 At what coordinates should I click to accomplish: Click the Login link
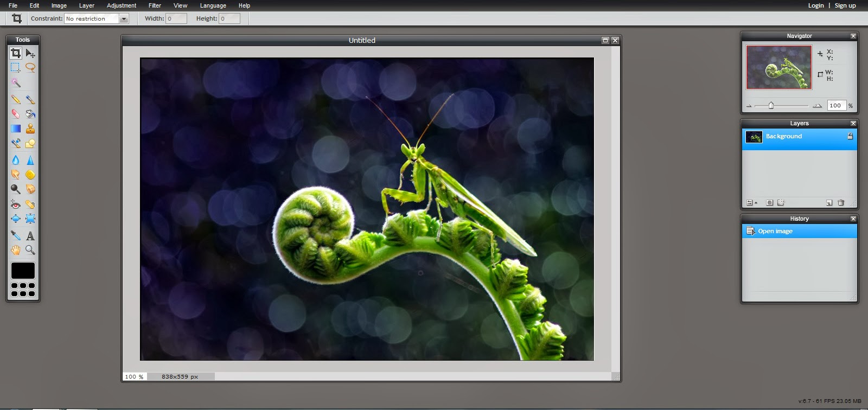coord(815,5)
